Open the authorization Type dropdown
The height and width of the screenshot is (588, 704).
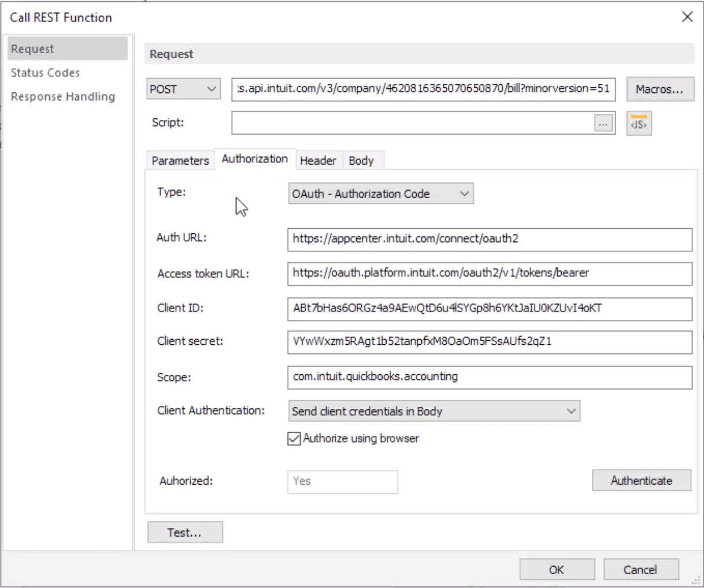[x=380, y=193]
